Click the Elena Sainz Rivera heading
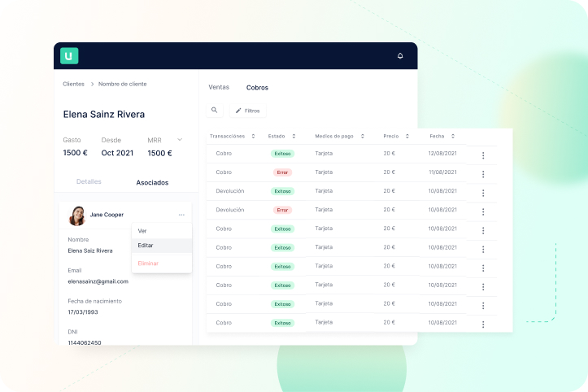The height and width of the screenshot is (392, 588). [x=104, y=115]
